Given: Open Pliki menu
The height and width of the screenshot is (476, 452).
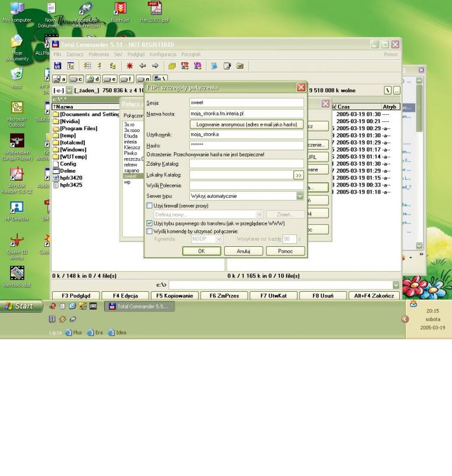Looking at the screenshot, I should pyautogui.click(x=57, y=54).
